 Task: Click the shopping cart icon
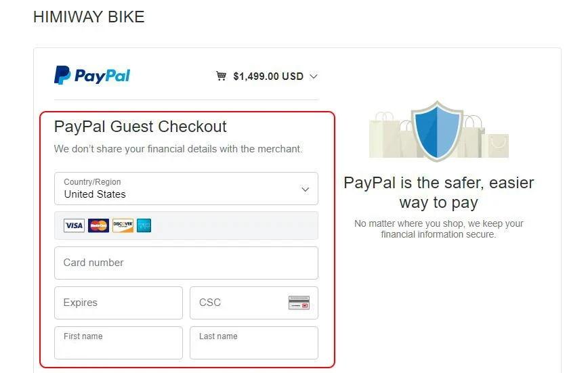pyautogui.click(x=221, y=76)
